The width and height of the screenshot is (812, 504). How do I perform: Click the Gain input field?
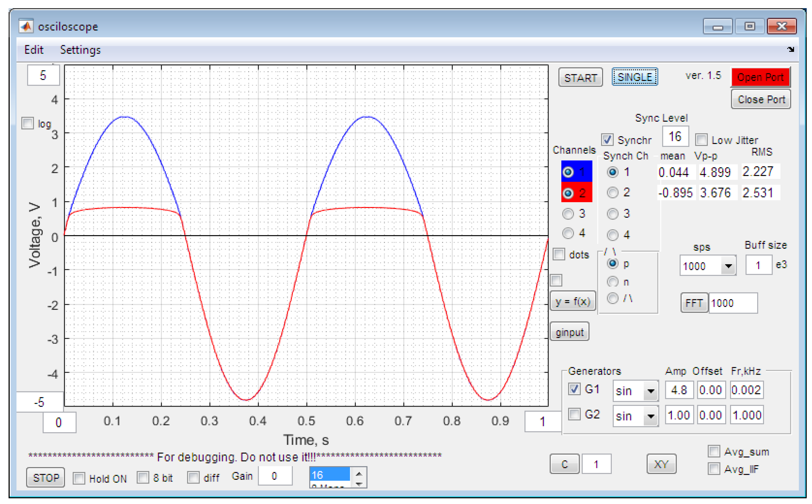275,476
